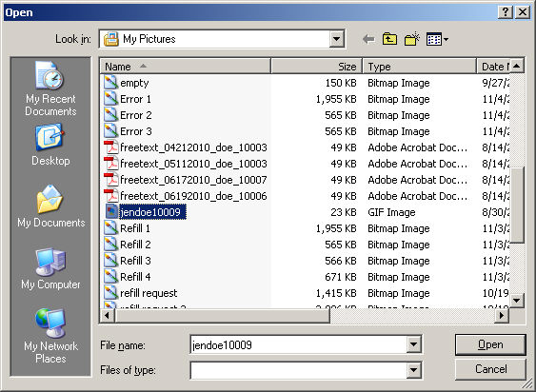
Task: Create New Folder via toolbar icon
Action: pyautogui.click(x=412, y=39)
